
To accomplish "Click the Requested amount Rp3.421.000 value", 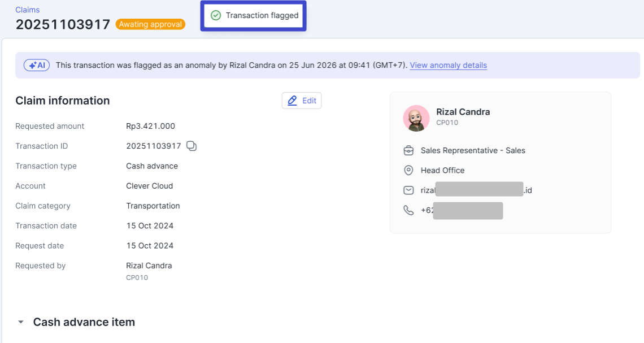I will click(x=150, y=126).
